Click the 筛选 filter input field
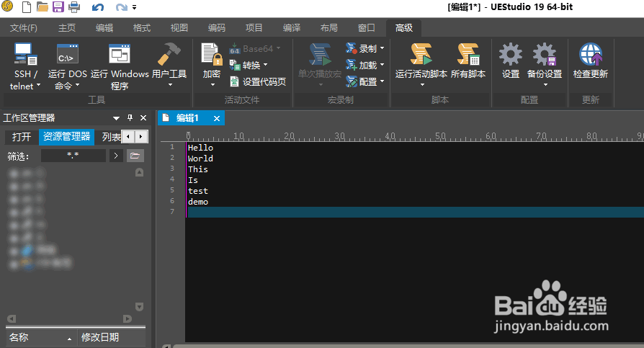The image size is (644, 348). (73, 156)
